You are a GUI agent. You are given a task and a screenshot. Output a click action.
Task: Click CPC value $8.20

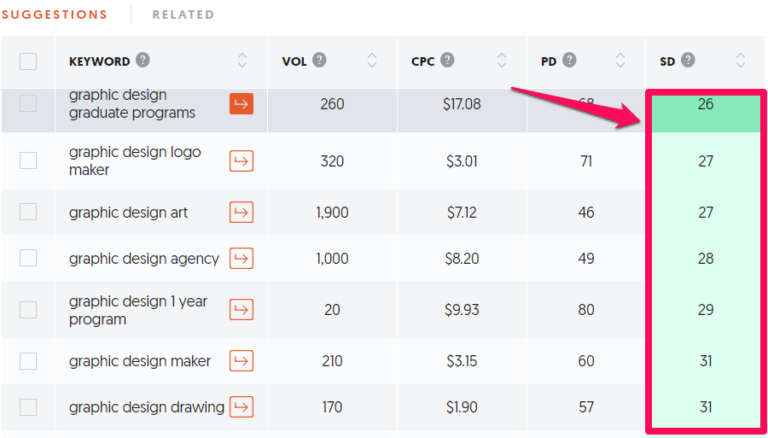462,259
